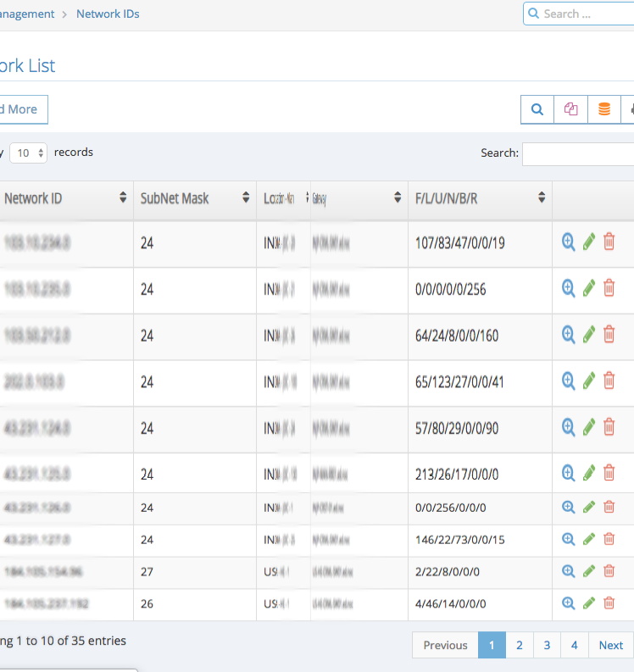Sort by the SubNet Mask column
Image resolution: width=634 pixels, height=672 pixels.
(195, 198)
